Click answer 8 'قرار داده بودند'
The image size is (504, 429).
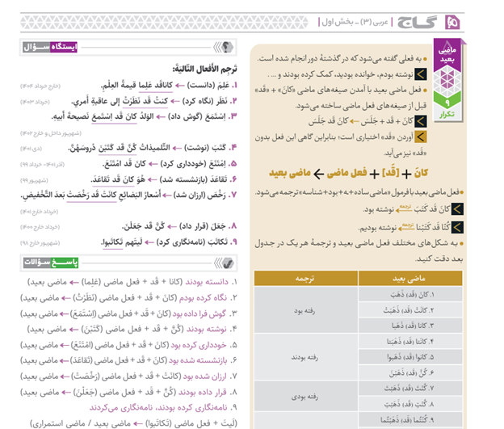point(203,392)
